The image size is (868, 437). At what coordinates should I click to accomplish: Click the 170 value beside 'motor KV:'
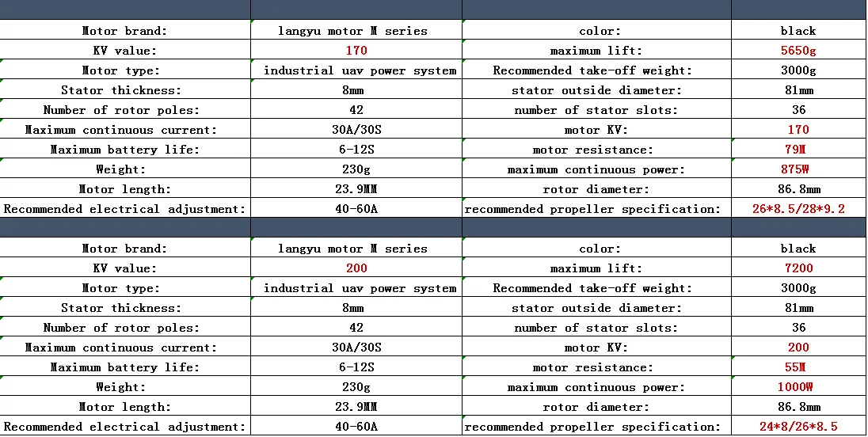point(798,130)
